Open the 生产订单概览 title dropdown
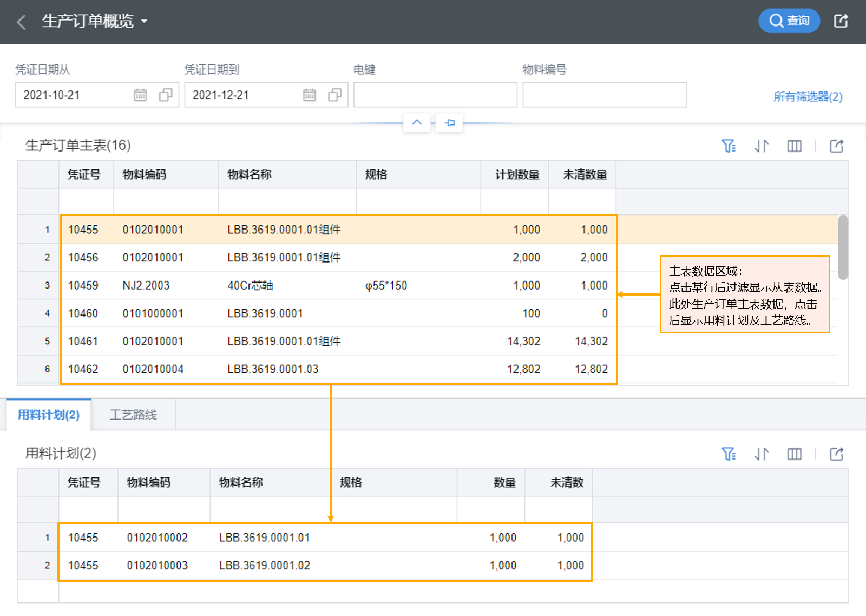 coord(144,22)
